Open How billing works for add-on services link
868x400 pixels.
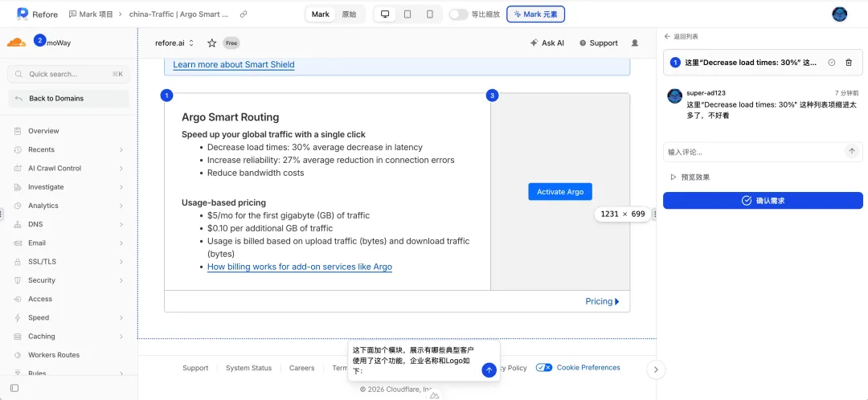[300, 267]
